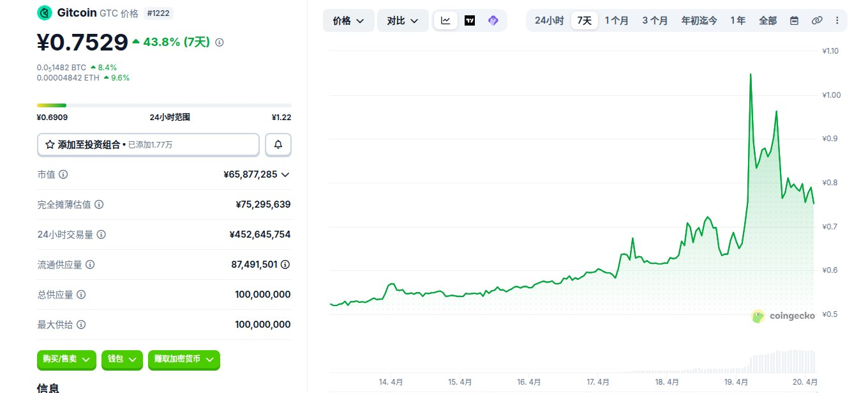Click the ¥0.7529 price text
The image size is (868, 393).
pyautogui.click(x=83, y=42)
